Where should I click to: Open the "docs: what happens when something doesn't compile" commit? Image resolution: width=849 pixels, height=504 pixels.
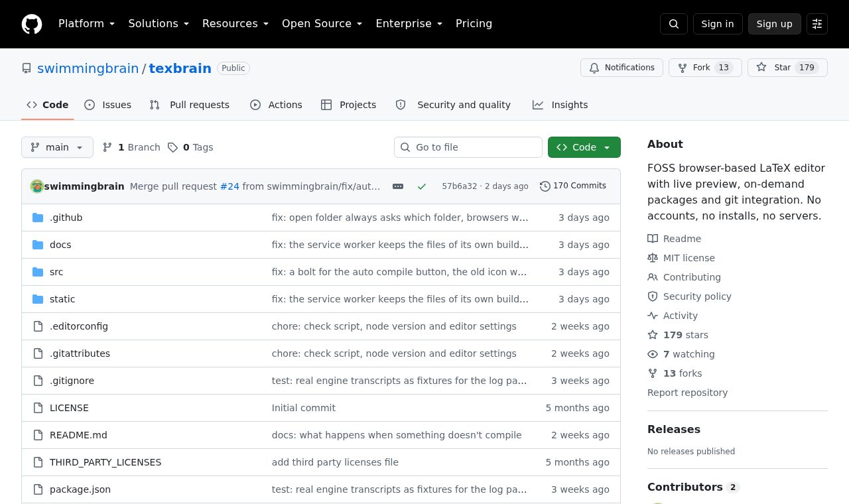(x=397, y=435)
